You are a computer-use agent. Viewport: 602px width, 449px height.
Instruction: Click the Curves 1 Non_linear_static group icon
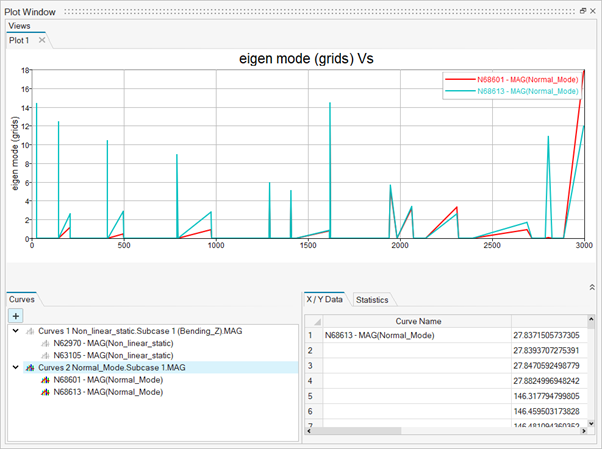click(x=29, y=330)
